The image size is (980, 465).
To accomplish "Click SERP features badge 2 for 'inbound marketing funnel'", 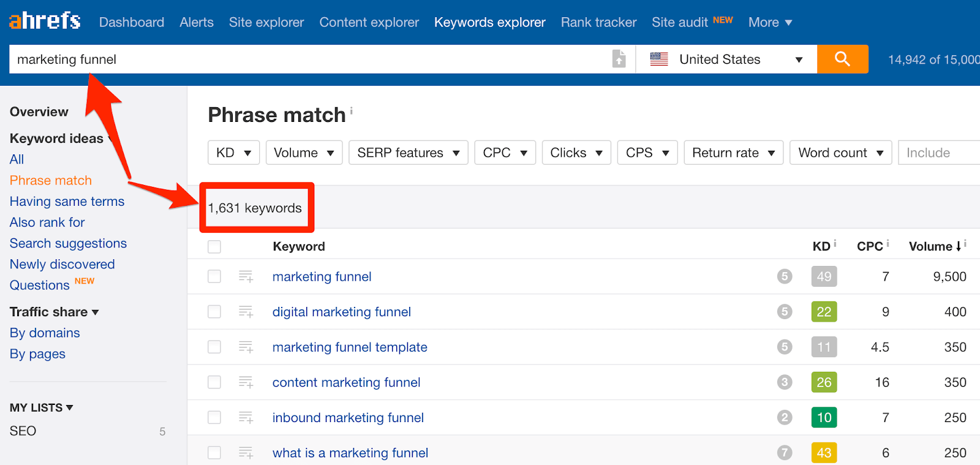I will click(785, 417).
